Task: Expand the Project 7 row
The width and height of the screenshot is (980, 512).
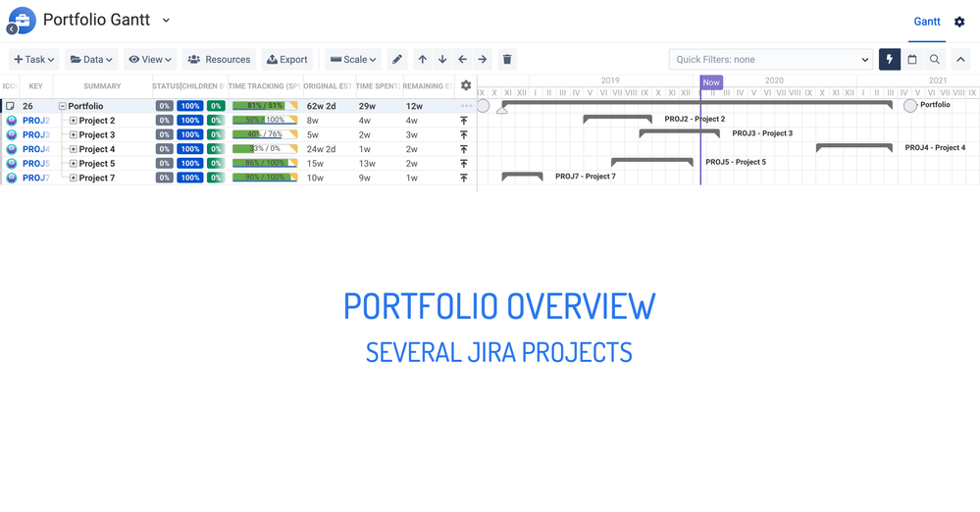Action: click(x=74, y=179)
